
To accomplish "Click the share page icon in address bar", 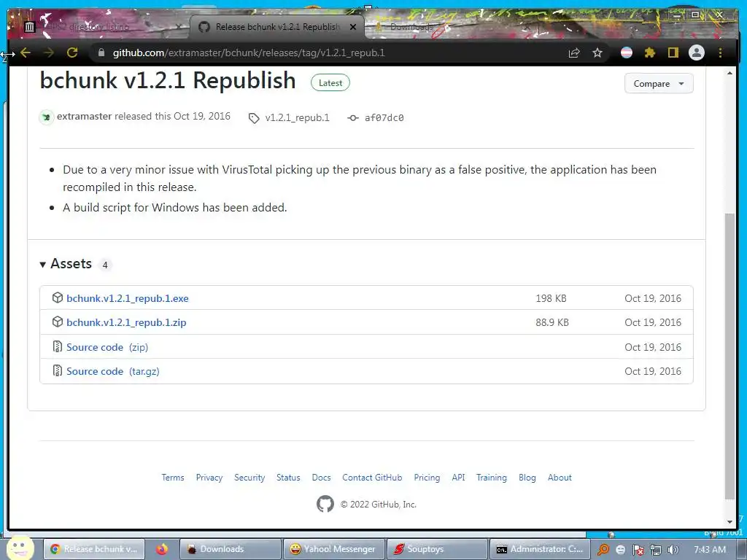I will [574, 52].
